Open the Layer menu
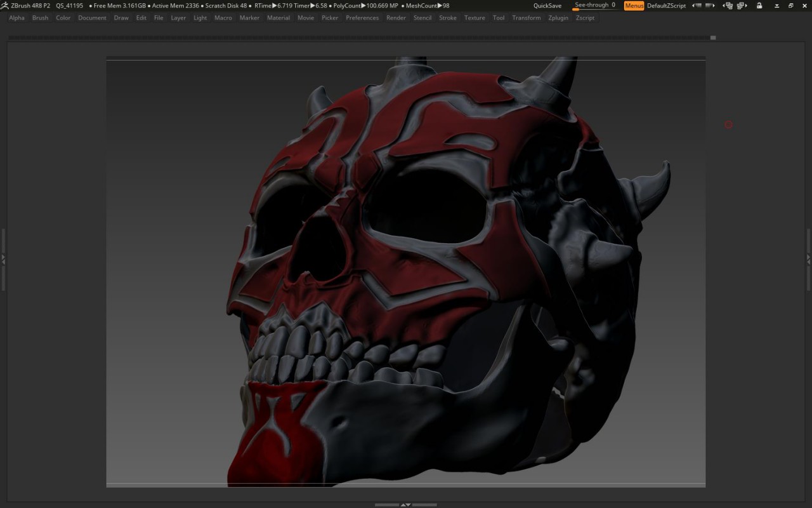The width and height of the screenshot is (812, 508). point(179,18)
